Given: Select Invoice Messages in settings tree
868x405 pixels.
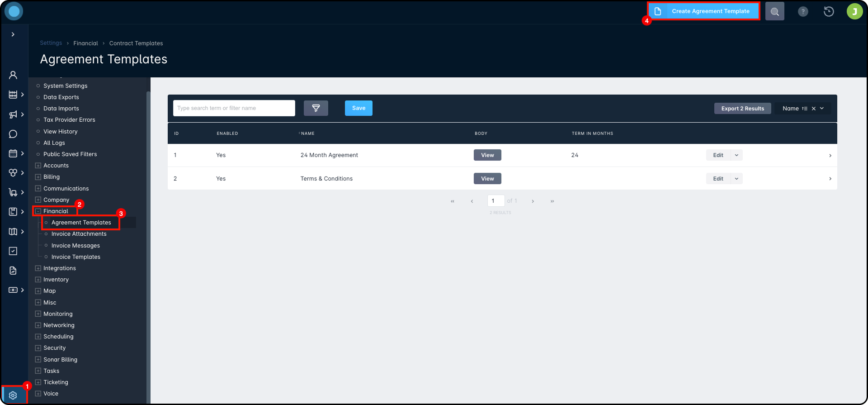Looking at the screenshot, I should 76,246.
